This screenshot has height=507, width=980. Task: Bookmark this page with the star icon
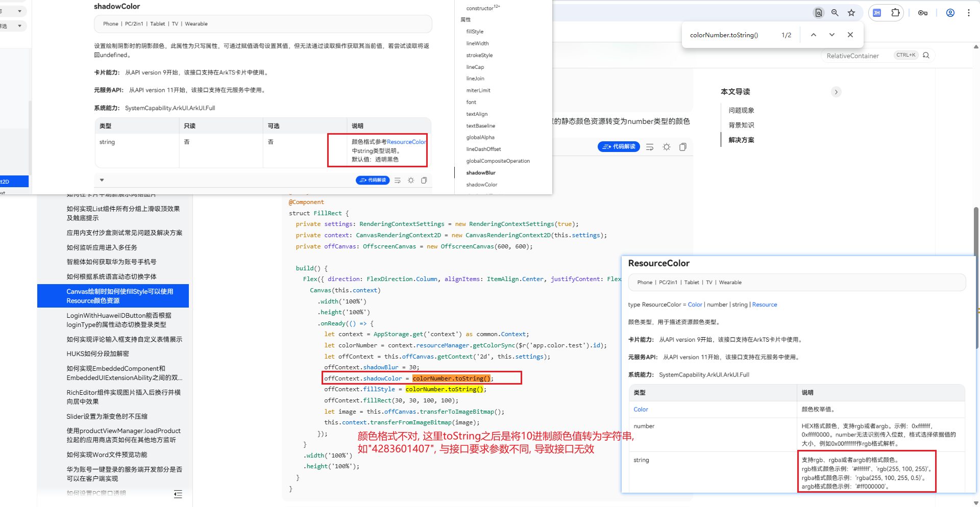(851, 13)
